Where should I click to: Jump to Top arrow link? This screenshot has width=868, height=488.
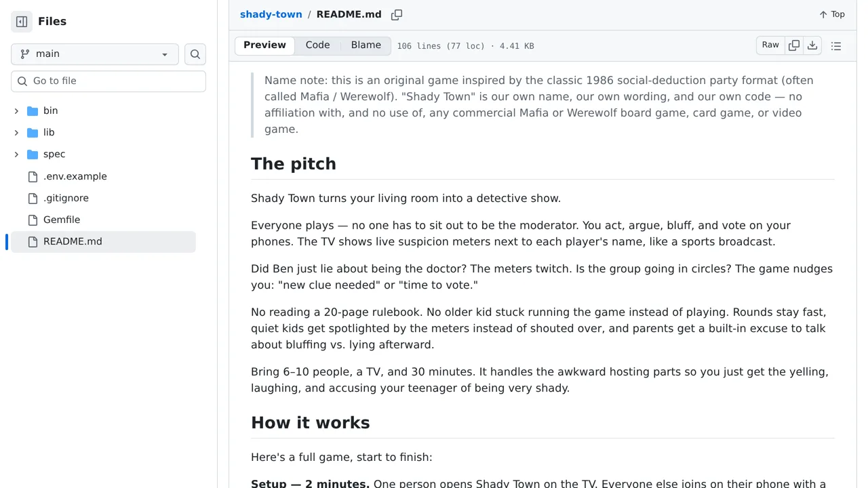point(832,14)
